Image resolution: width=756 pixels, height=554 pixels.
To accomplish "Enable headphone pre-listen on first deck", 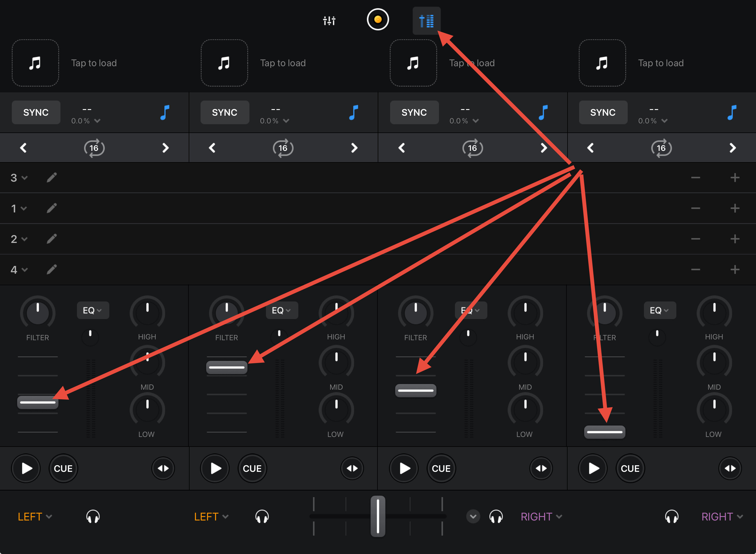I will pos(93,516).
